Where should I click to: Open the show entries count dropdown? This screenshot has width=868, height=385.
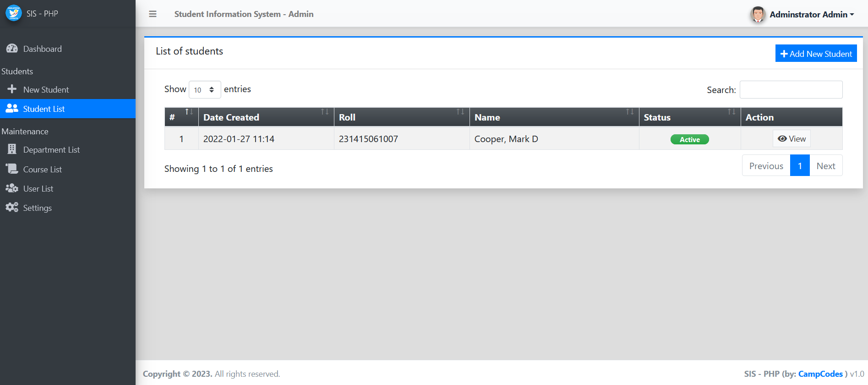pyautogui.click(x=205, y=89)
